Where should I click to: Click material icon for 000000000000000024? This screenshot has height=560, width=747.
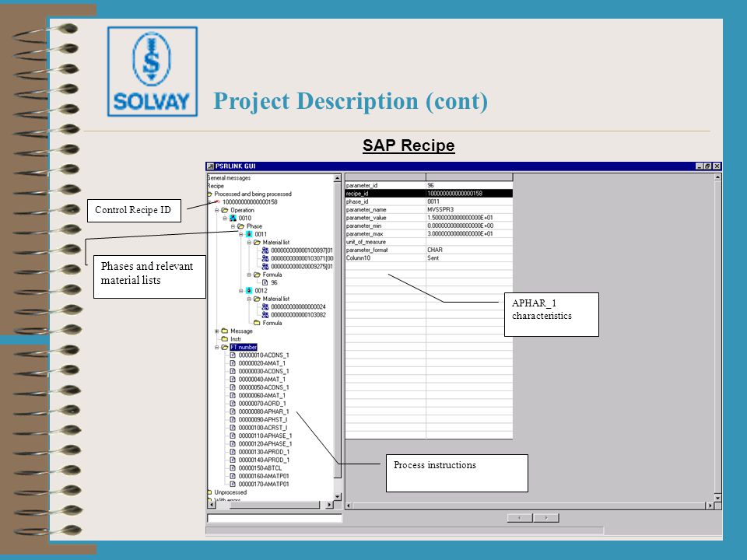(x=265, y=306)
